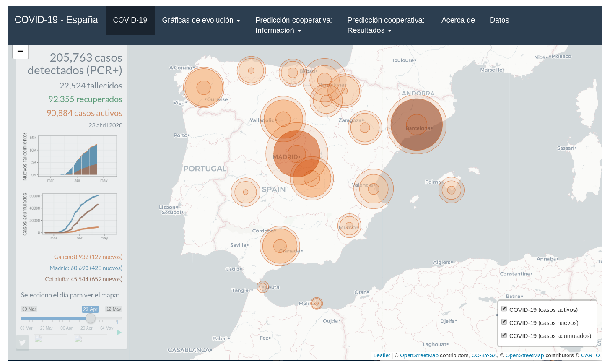Expand Predicción cooperativa: Resultados menu
The image size is (610, 364).
(385, 25)
